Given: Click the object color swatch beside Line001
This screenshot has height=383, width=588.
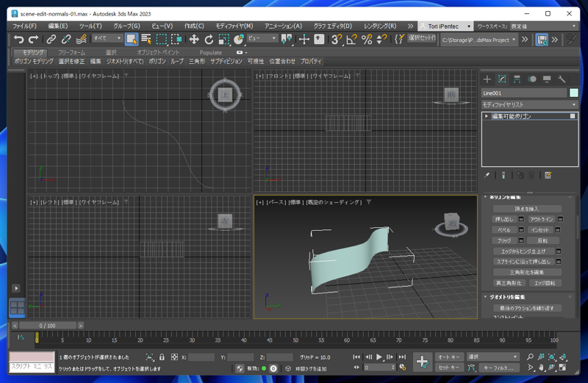Looking at the screenshot, I should coord(573,93).
